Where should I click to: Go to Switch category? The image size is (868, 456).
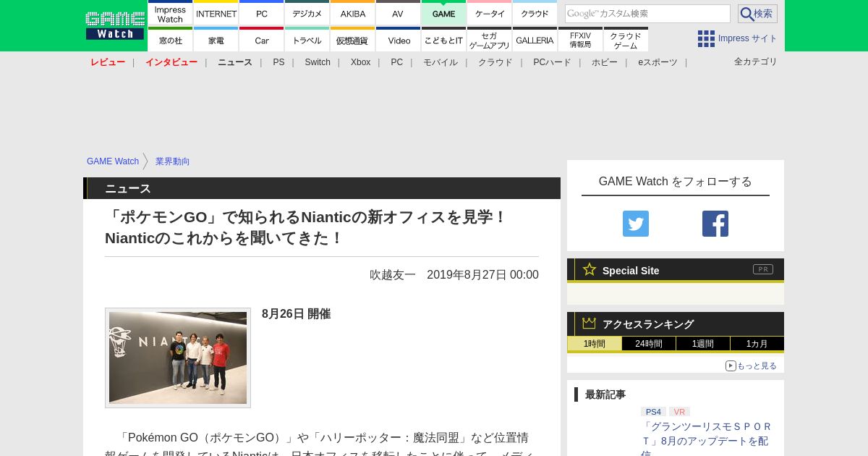click(x=318, y=62)
